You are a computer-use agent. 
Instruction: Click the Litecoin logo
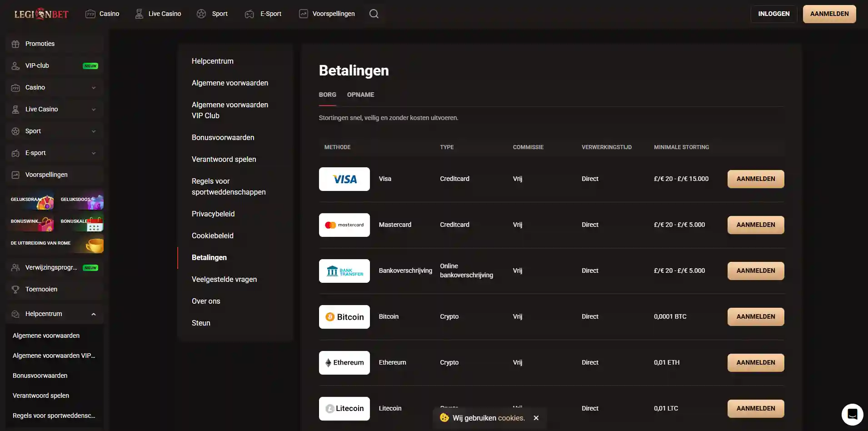tap(344, 409)
